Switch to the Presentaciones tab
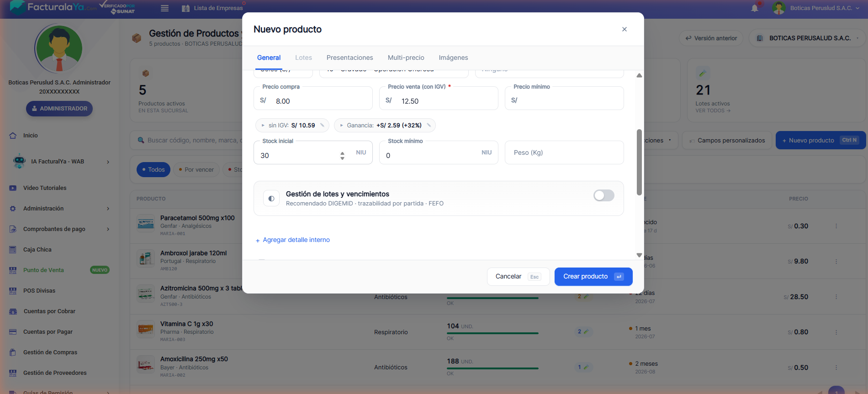This screenshot has height=394, width=868. 349,58
